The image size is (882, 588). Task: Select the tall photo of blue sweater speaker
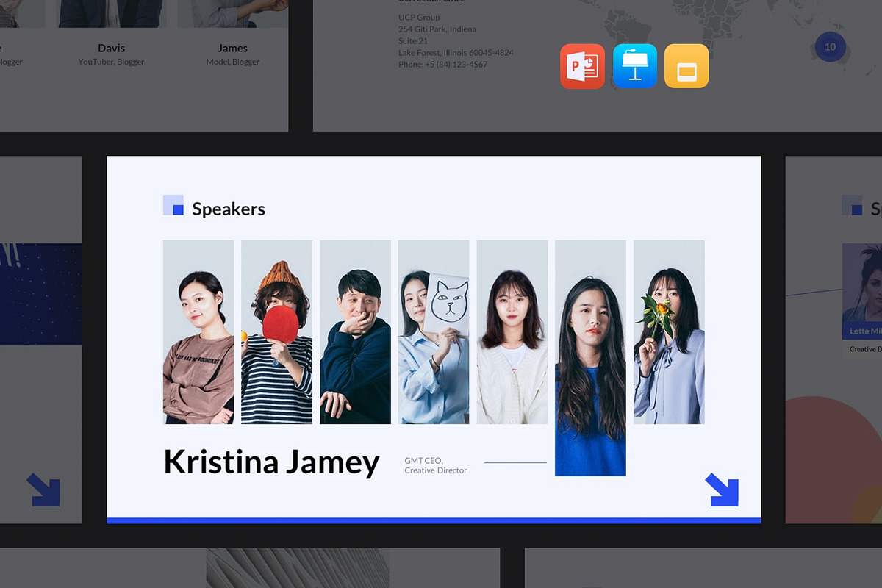[x=590, y=358]
